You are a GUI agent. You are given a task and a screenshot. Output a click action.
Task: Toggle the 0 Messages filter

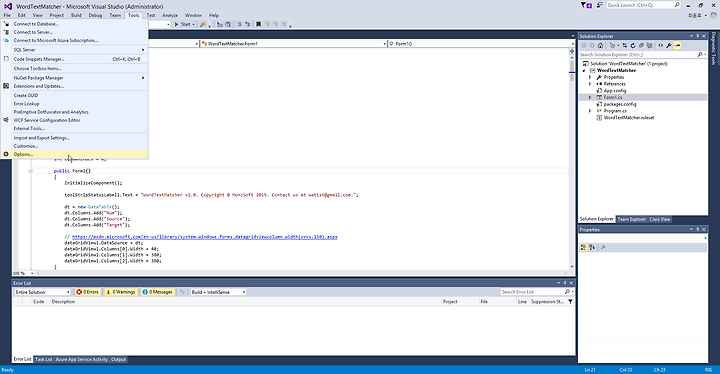point(158,292)
